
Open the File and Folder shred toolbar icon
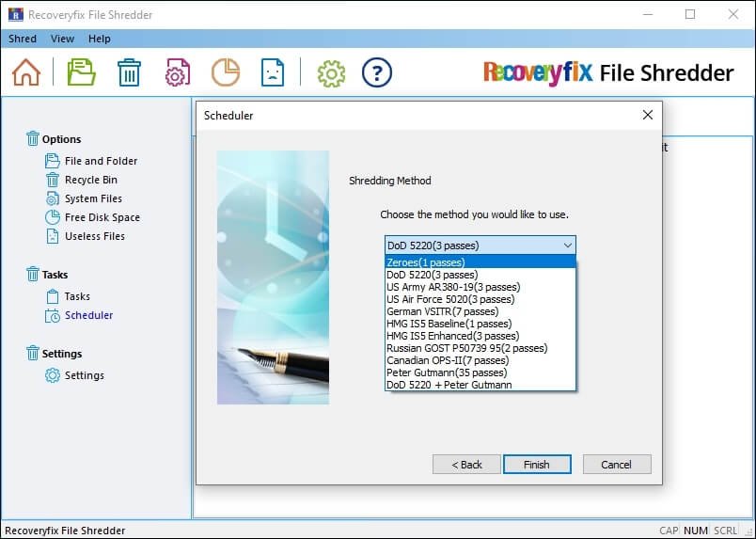[x=82, y=72]
